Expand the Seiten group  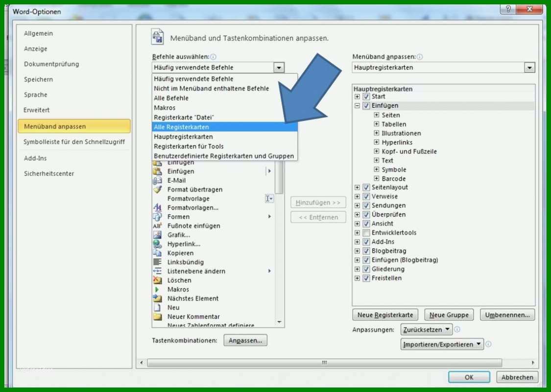click(376, 115)
